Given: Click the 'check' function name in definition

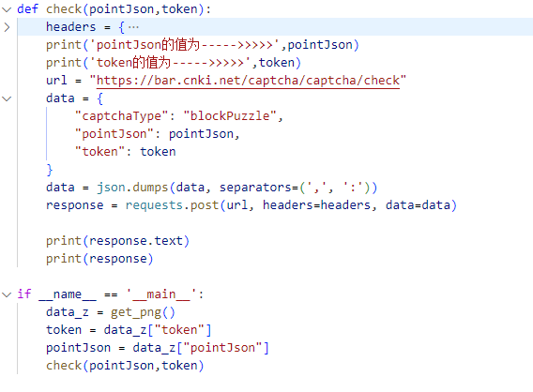Looking at the screenshot, I should [x=64, y=9].
